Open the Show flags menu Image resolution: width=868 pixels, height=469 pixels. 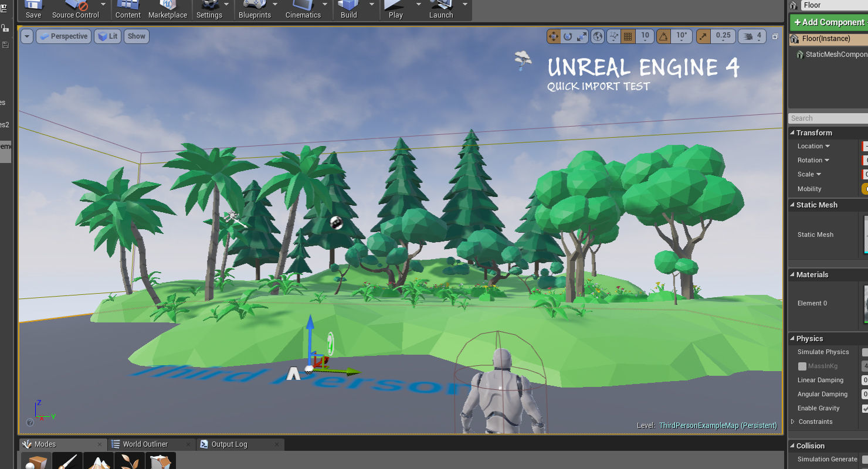[x=137, y=36]
